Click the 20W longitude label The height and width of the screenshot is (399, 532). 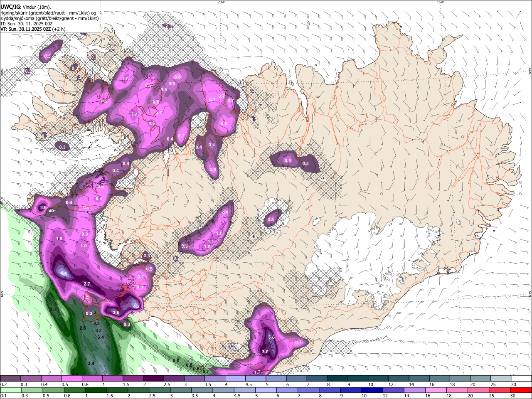click(x=221, y=2)
